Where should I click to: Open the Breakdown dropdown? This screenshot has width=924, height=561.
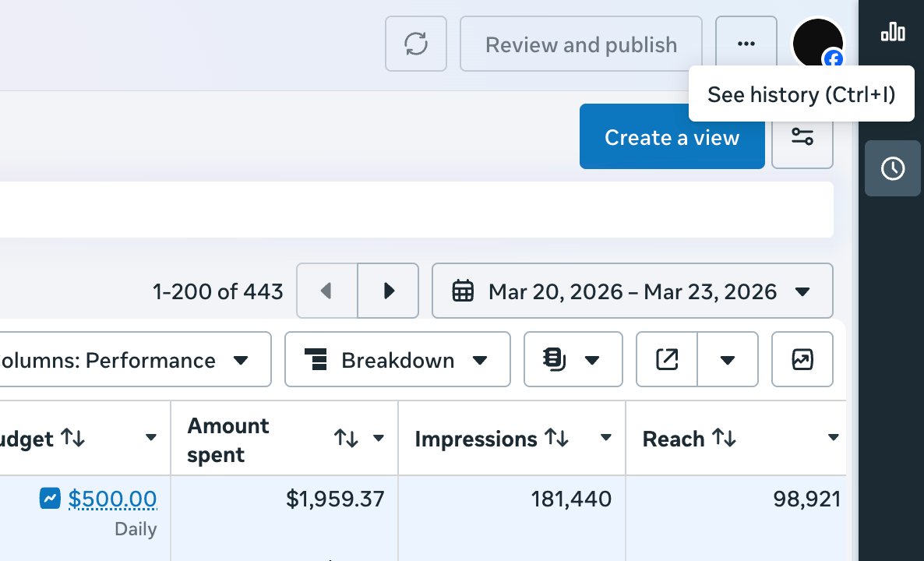pyautogui.click(x=397, y=359)
